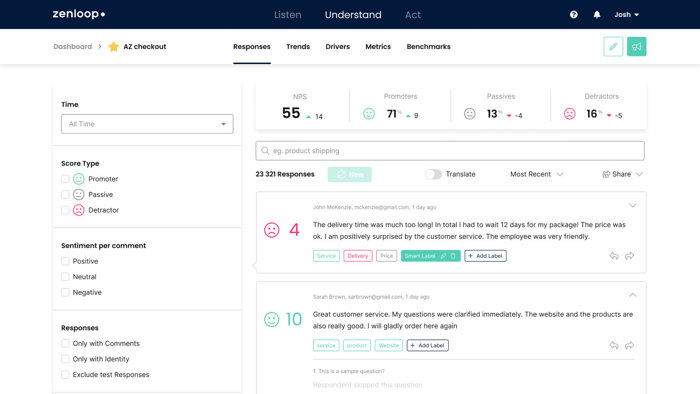Image resolution: width=700 pixels, height=394 pixels.
Task: Switch to the Understand section
Action: (x=353, y=15)
